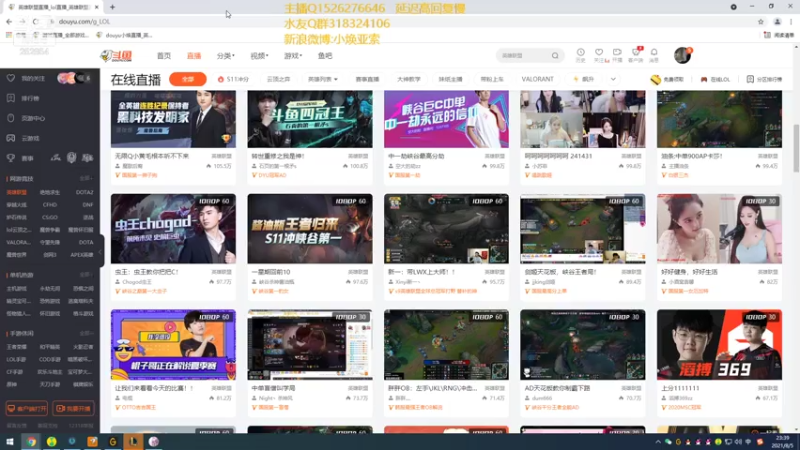Select the 云顶之弈 filter tab
The width and height of the screenshot is (800, 450).
[278, 79]
